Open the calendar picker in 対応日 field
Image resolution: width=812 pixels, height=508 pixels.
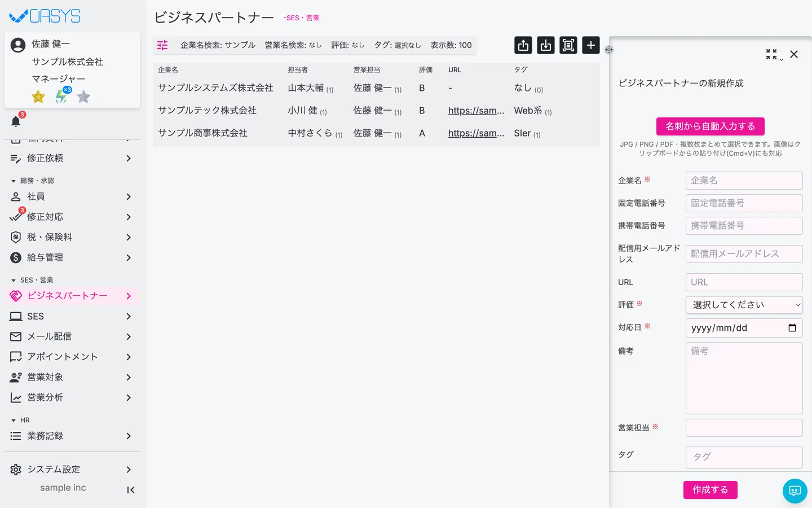click(792, 328)
